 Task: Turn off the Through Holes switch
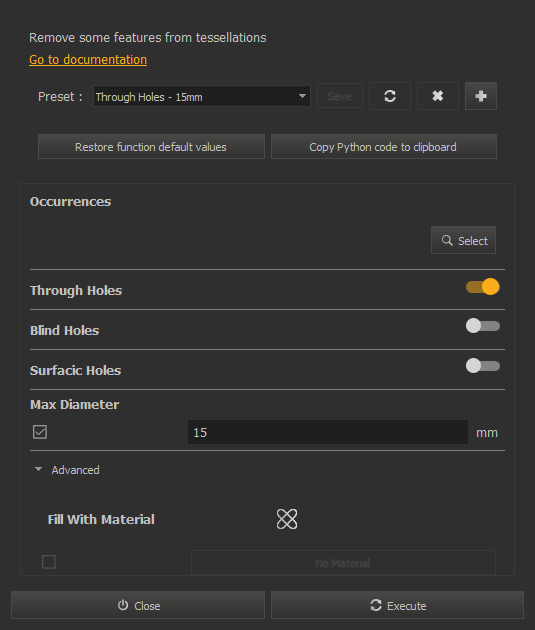[483, 287]
